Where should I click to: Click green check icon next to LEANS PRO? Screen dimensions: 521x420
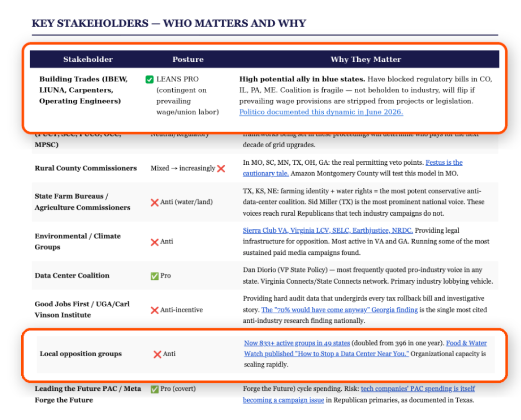click(x=150, y=79)
